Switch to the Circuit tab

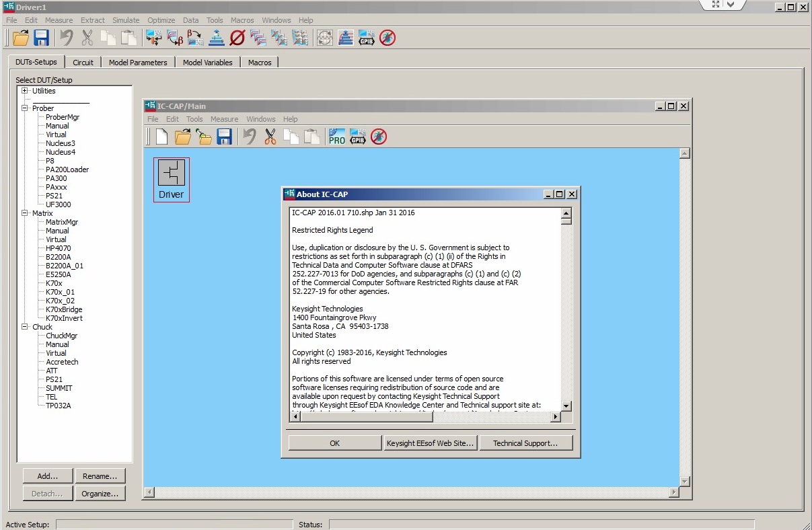point(83,63)
